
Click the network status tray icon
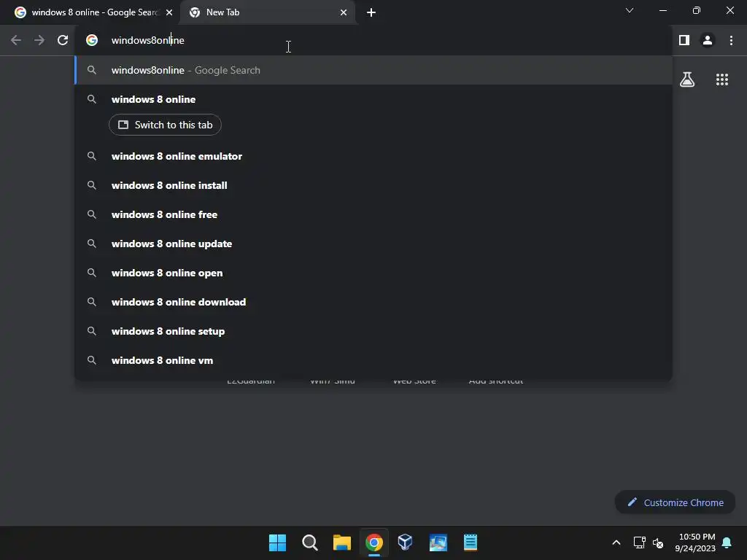(x=639, y=542)
